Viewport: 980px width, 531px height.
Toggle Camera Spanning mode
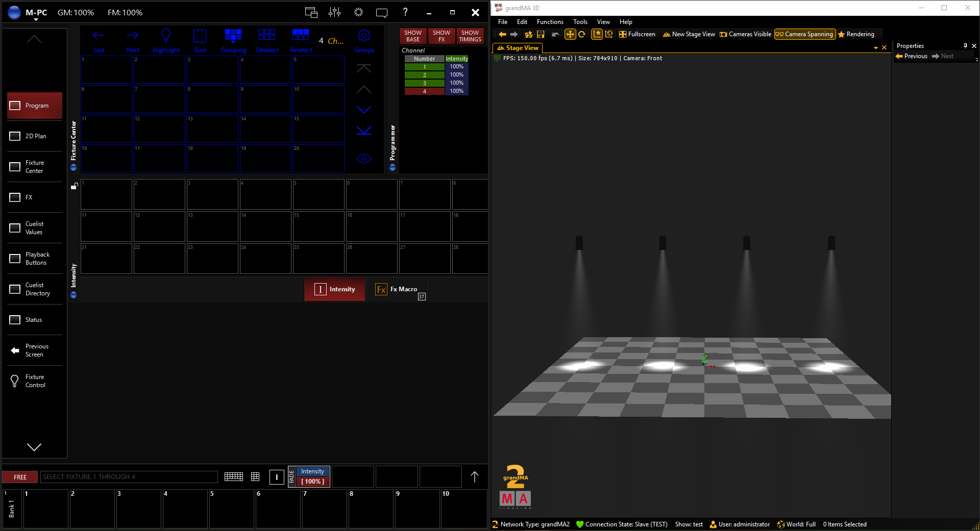804,34
